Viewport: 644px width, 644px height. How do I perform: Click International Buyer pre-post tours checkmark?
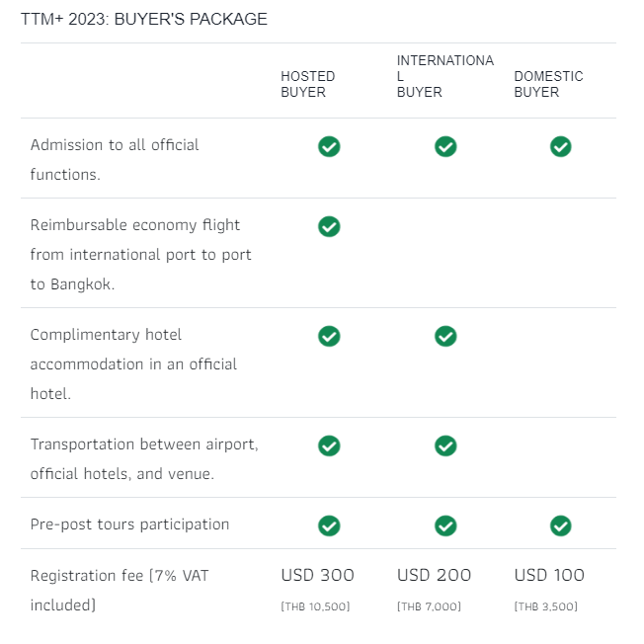[445, 525]
